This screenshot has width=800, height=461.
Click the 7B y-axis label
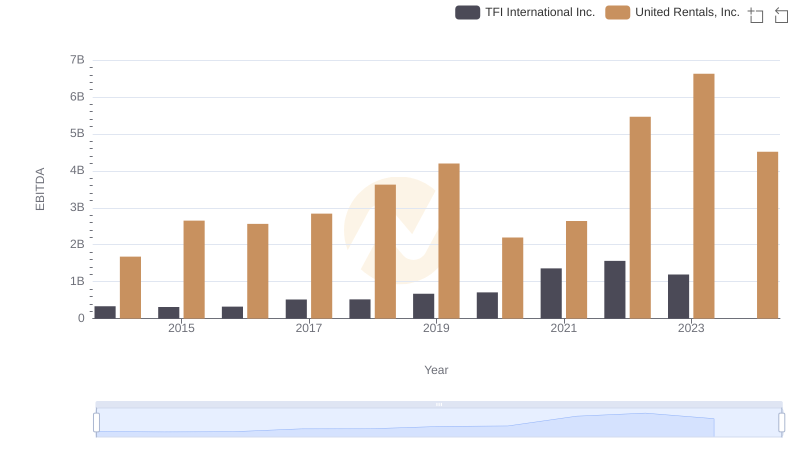[x=77, y=60]
